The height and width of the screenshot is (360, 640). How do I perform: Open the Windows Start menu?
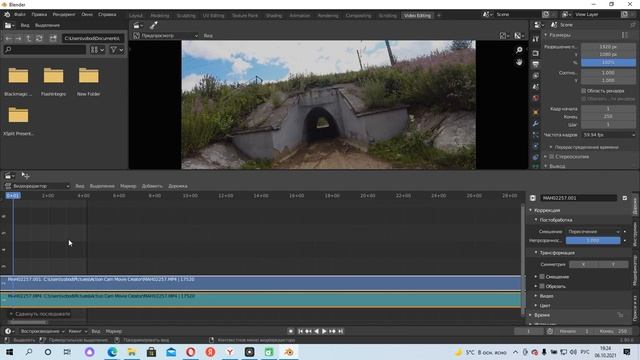[x=9, y=352]
